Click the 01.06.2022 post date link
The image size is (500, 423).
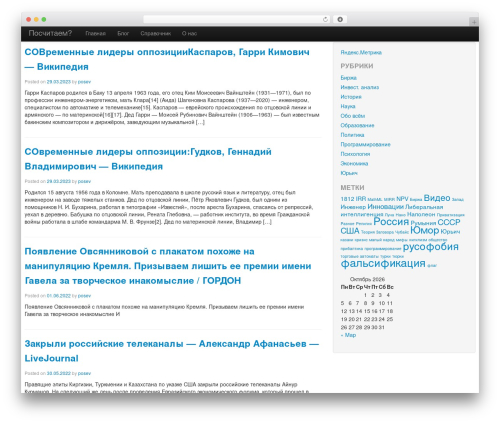[x=59, y=296]
